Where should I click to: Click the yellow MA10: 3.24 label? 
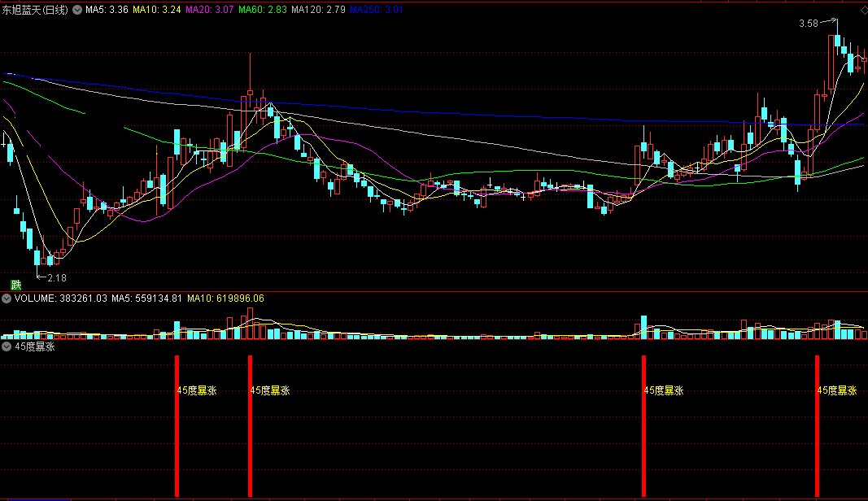[x=157, y=10]
